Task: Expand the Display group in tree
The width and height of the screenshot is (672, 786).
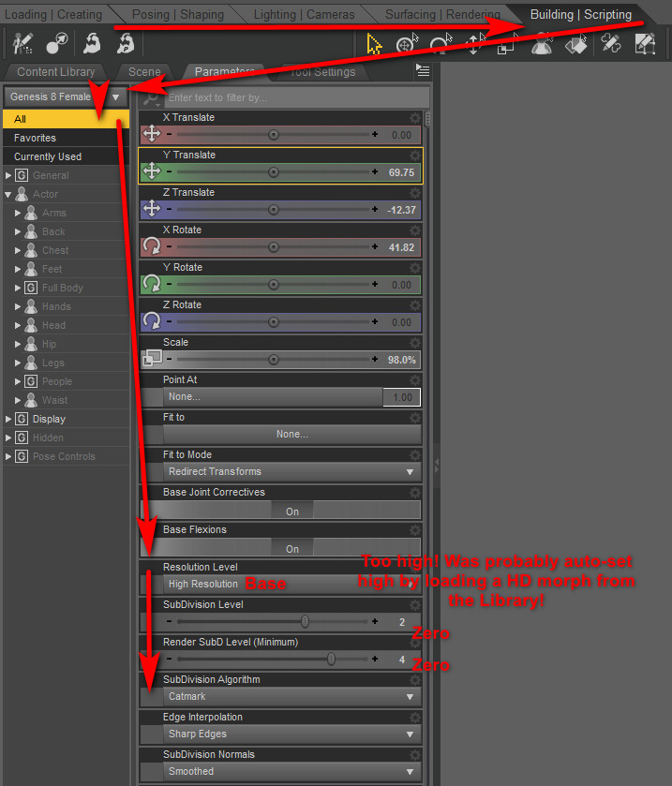Action: 8,419
